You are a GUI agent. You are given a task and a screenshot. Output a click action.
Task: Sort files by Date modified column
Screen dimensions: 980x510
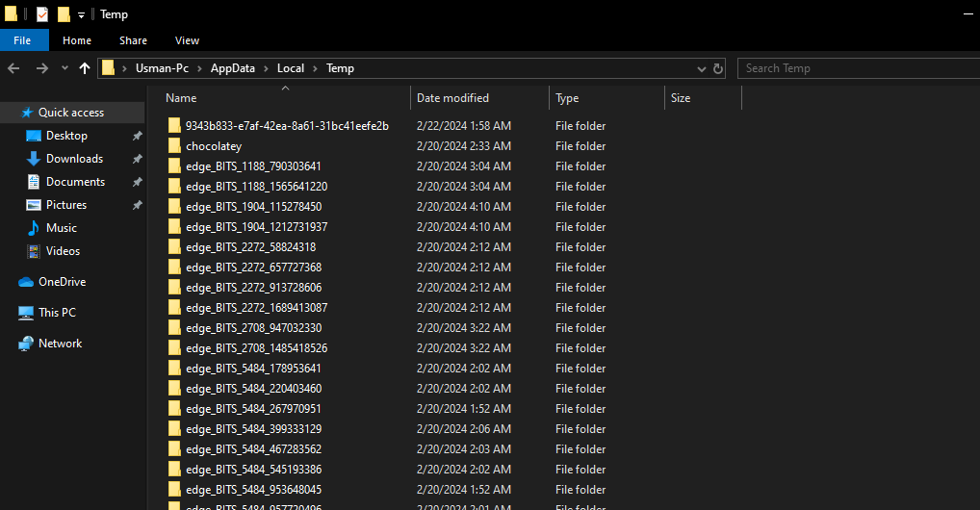tap(452, 98)
